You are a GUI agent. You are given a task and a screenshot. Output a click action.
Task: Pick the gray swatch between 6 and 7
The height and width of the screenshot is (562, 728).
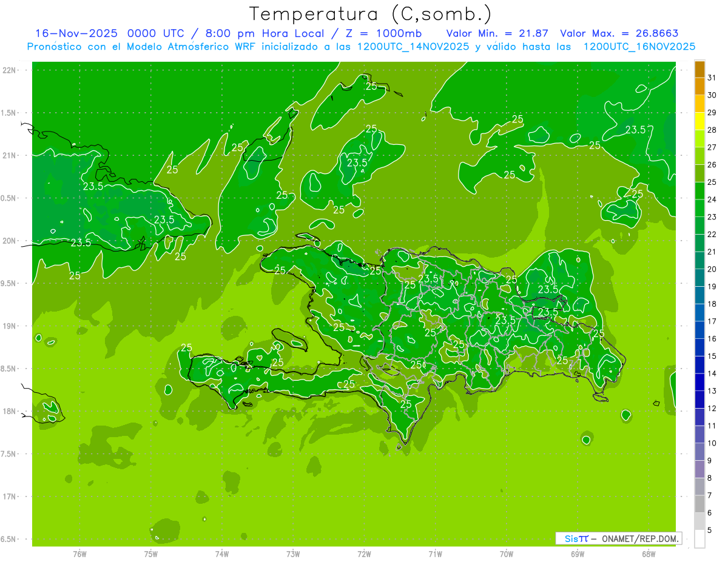click(699, 504)
